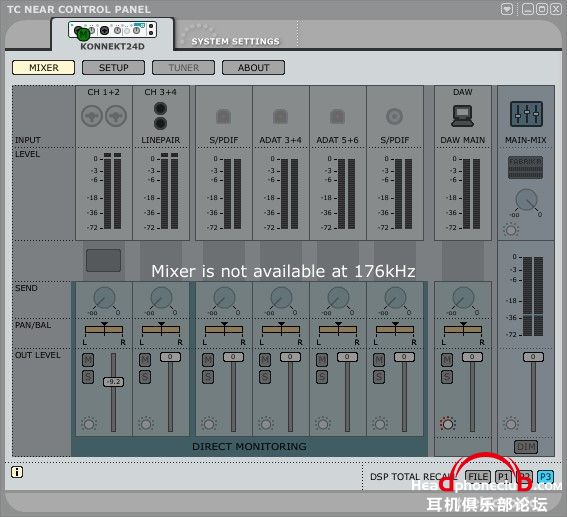Screen dimensions: 567x517
Task: Click the MAIN-MIX fader light indicator
Action: point(511,424)
